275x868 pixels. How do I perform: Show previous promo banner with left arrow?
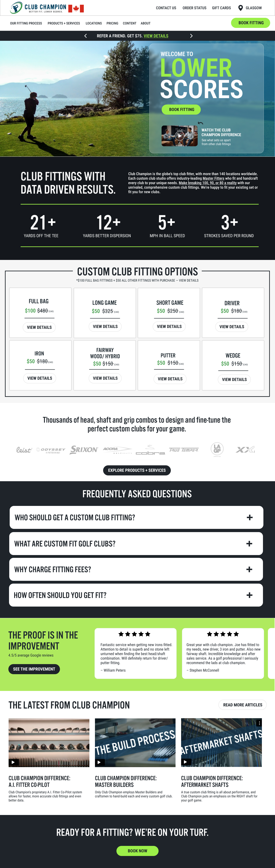tap(86, 36)
